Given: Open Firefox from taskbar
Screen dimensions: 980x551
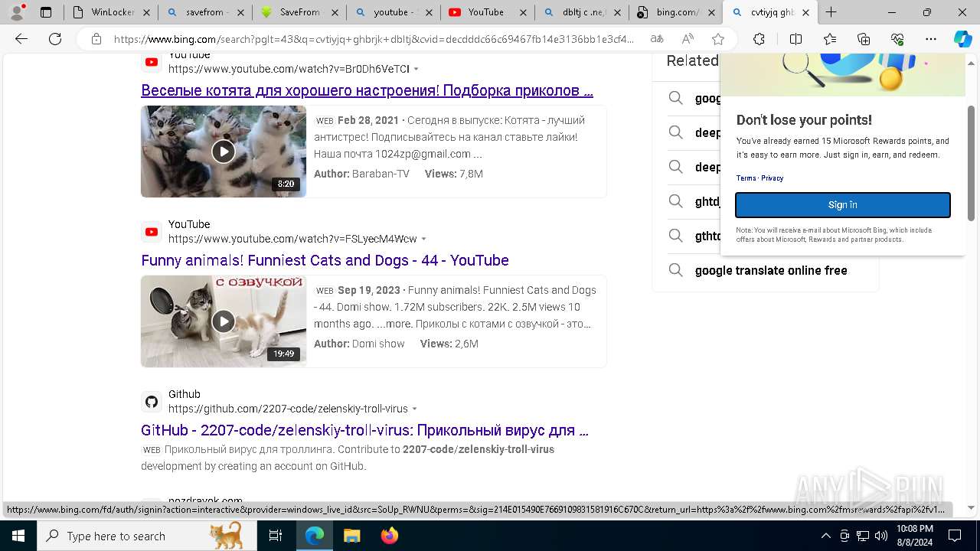Looking at the screenshot, I should 390,536.
